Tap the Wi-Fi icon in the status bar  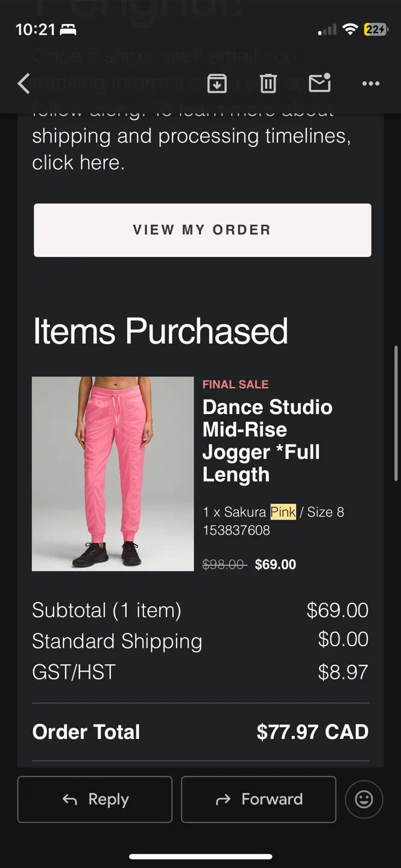(350, 30)
